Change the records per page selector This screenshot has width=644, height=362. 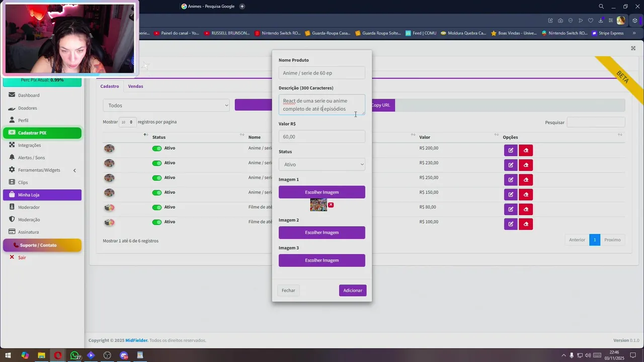127,122
